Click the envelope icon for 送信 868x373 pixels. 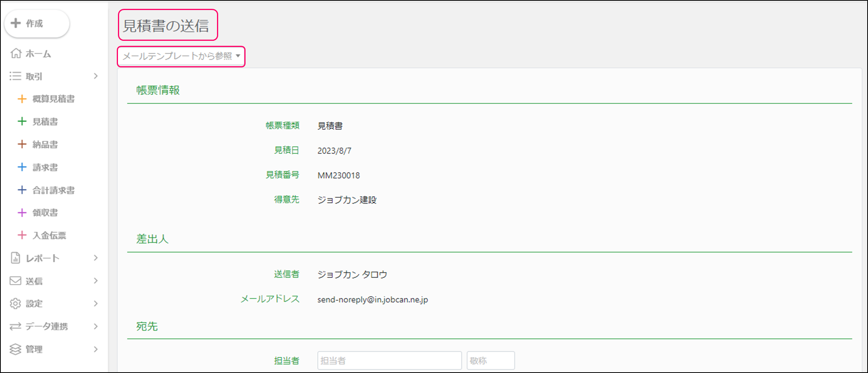coord(15,281)
